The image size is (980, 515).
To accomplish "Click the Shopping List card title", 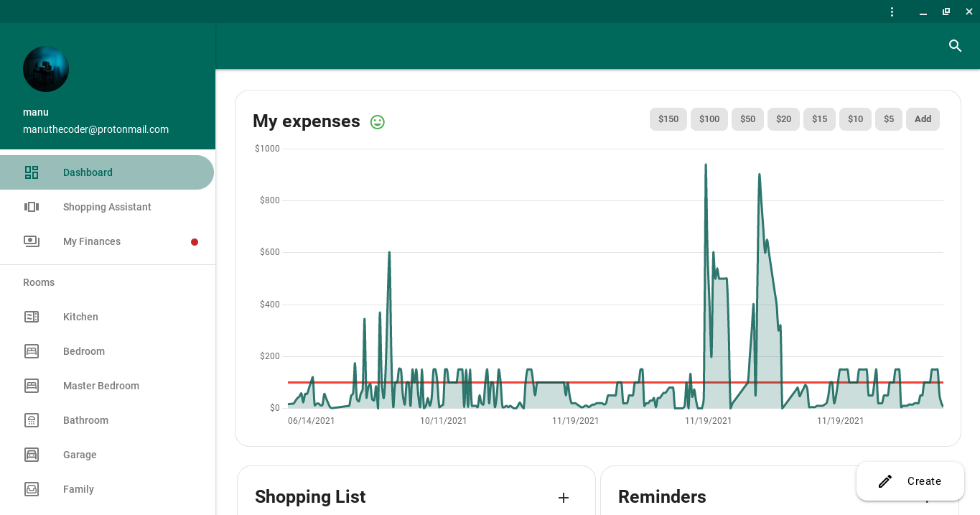I will 310,497.
